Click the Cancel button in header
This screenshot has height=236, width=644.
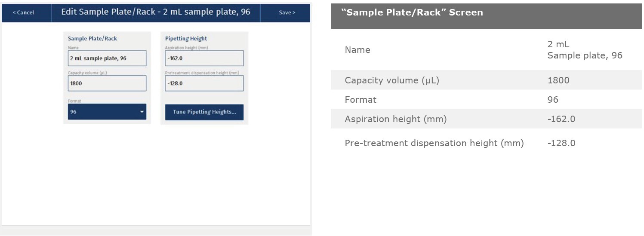(24, 12)
